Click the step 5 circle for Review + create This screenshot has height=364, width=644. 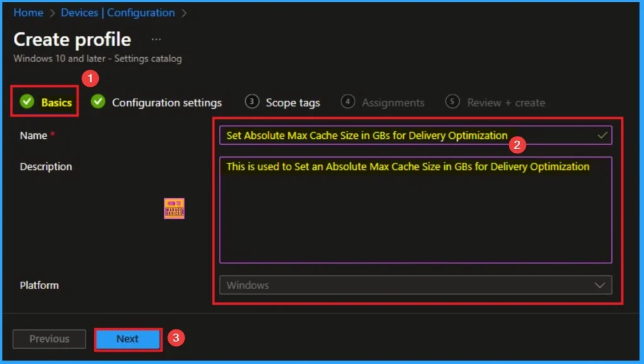(452, 102)
